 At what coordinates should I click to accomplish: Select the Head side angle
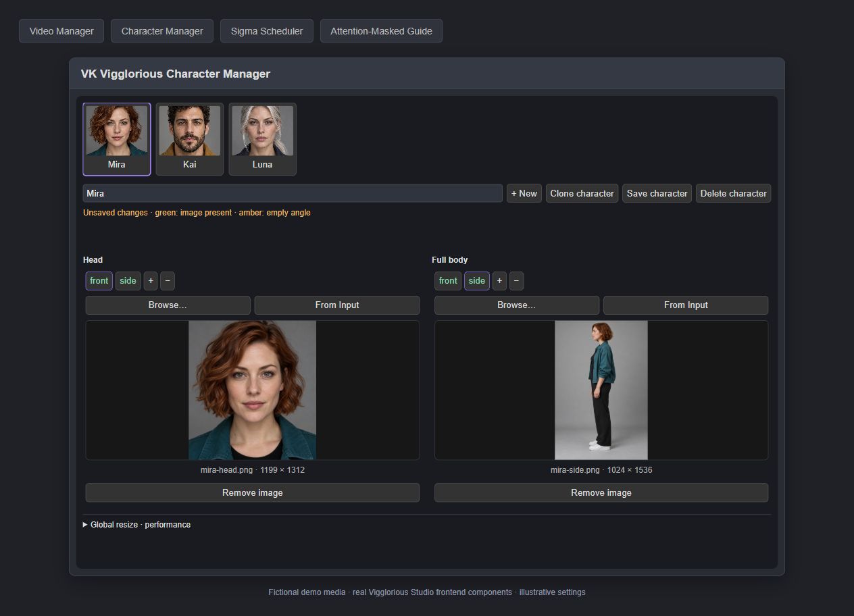click(128, 281)
